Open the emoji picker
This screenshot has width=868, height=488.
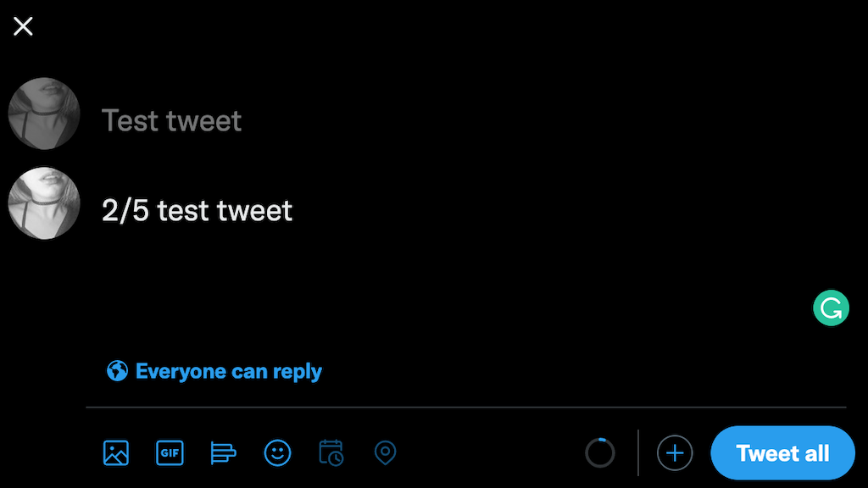point(277,453)
